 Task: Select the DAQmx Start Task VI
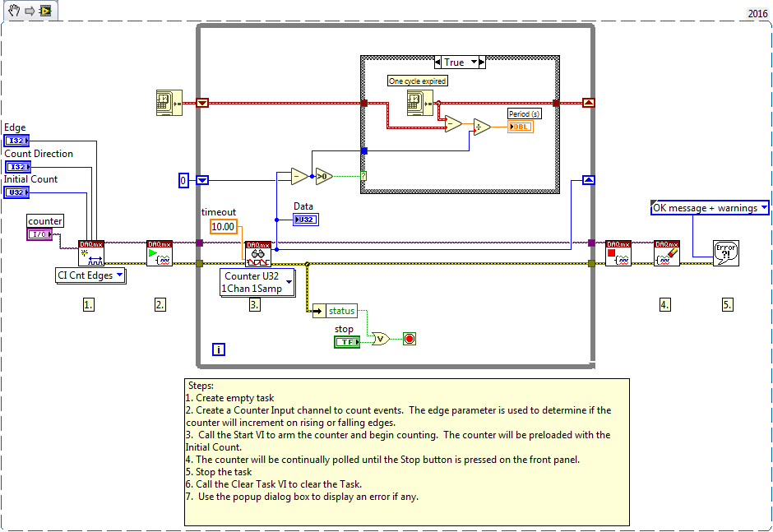click(160, 252)
